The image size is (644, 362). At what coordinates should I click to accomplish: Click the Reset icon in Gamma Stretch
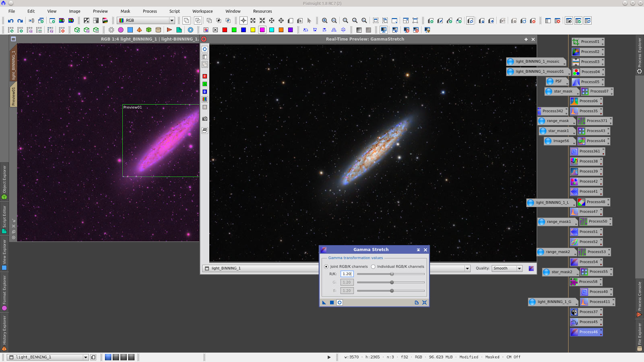tap(424, 302)
